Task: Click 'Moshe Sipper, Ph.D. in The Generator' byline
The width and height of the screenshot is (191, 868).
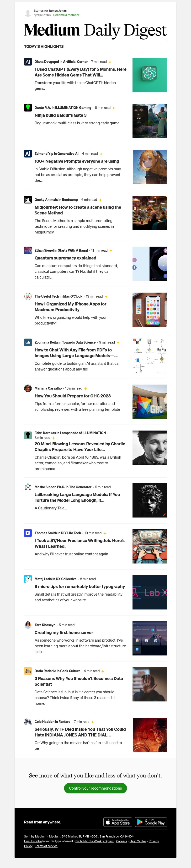Action: 63,487
